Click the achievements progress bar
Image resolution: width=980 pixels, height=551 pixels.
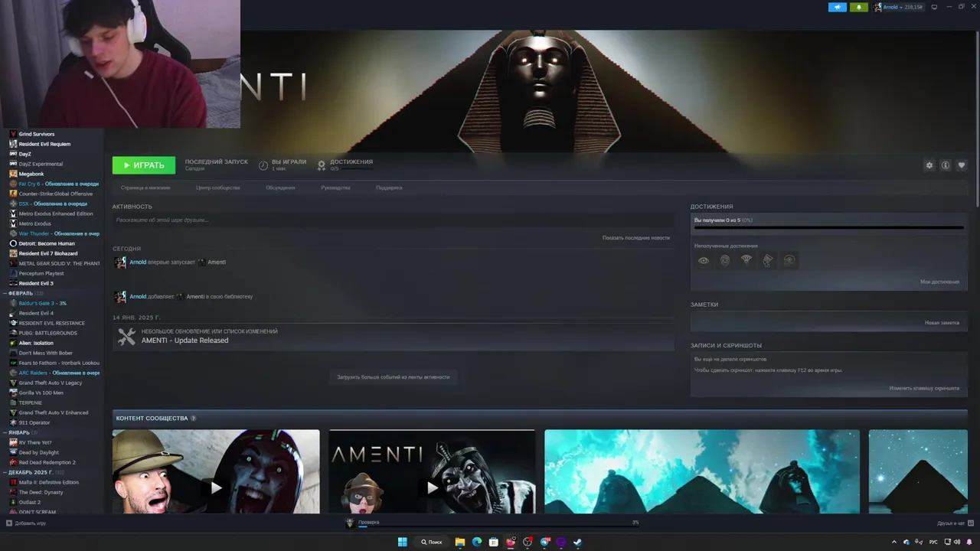coord(828,227)
